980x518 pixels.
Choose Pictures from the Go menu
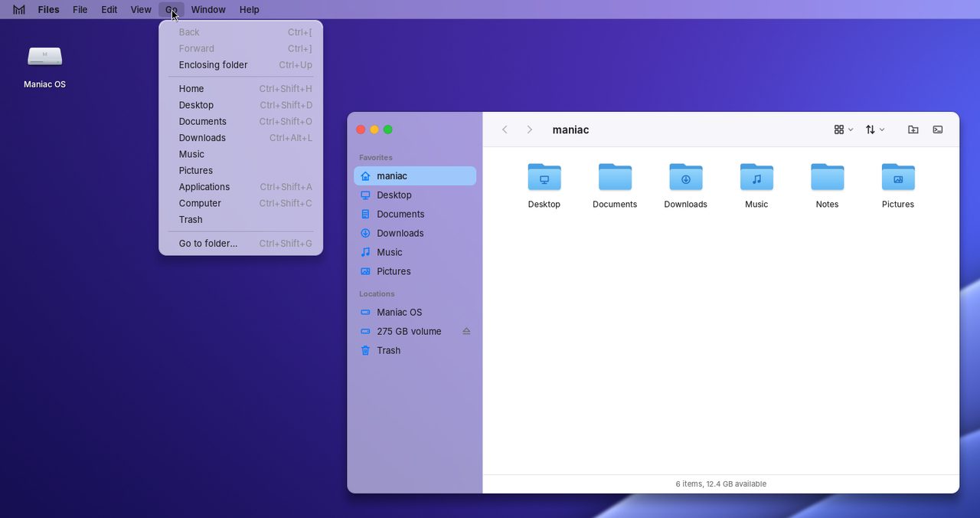[x=240, y=171]
